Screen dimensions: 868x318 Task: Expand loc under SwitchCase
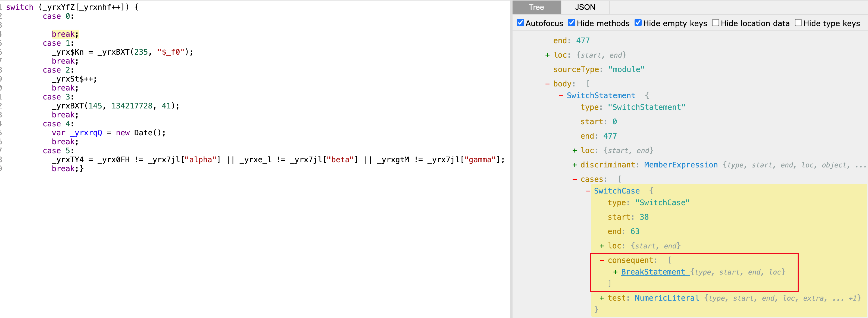(x=602, y=246)
